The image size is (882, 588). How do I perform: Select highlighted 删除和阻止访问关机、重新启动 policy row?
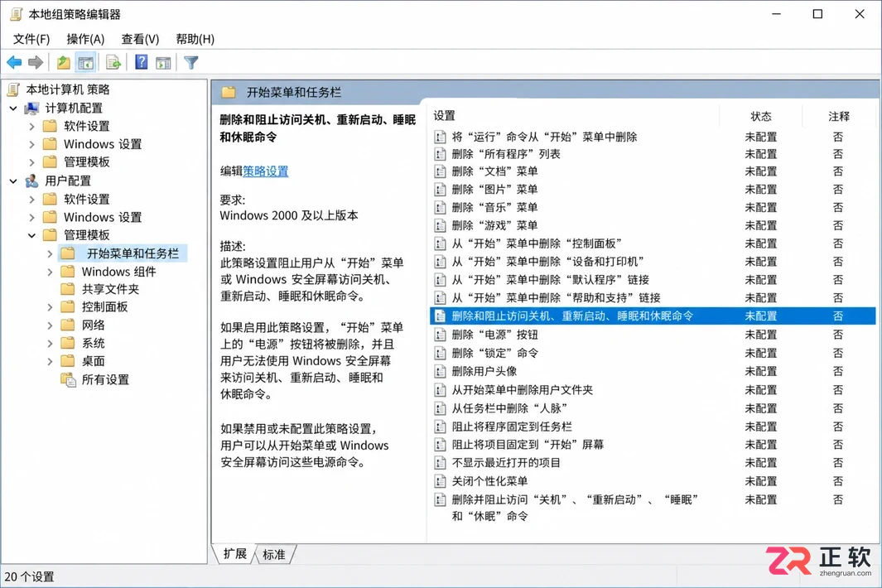click(653, 316)
